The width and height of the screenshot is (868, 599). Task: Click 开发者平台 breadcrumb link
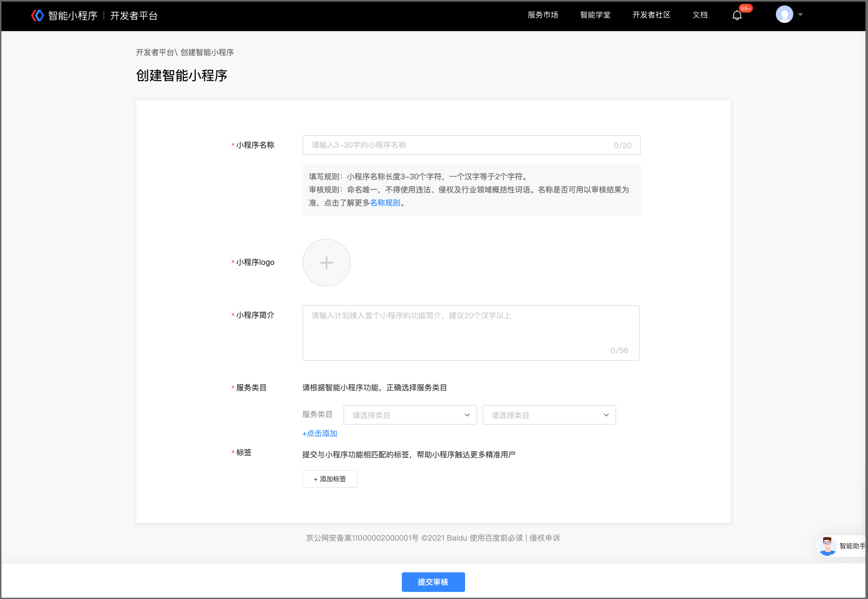pos(155,52)
